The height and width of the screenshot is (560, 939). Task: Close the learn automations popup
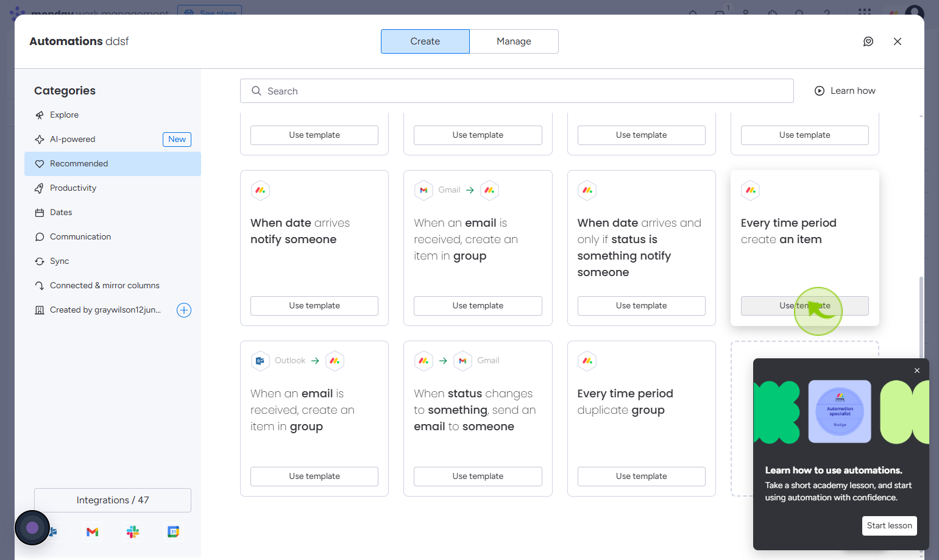click(917, 370)
